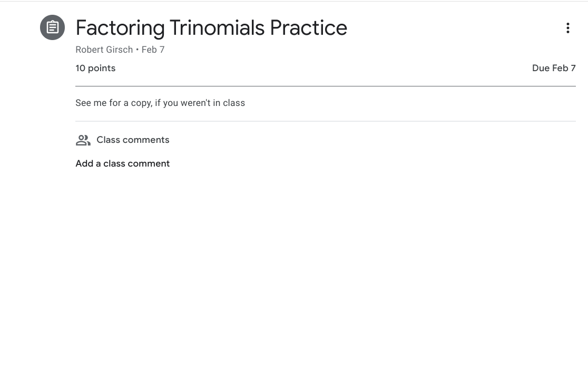Click the Factoring Trinomials Practice title

coord(211,28)
